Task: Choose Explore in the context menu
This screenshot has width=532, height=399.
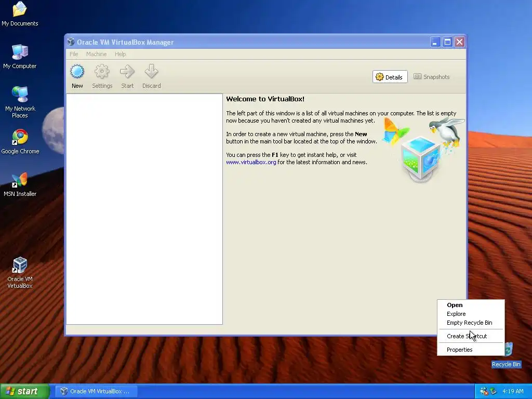Action: 471,314
